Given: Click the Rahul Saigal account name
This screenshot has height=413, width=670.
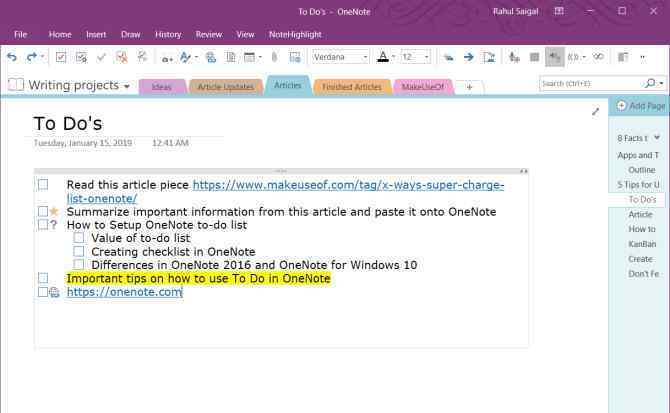Looking at the screenshot, I should tap(515, 12).
